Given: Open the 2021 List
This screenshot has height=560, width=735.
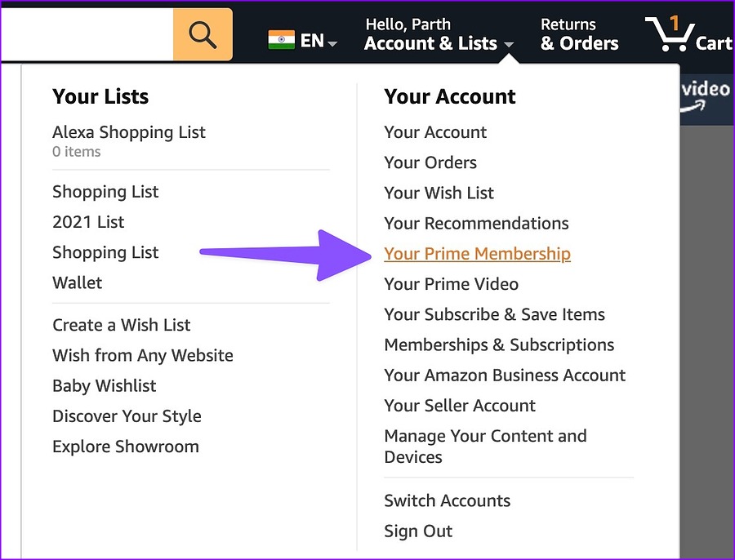Looking at the screenshot, I should (x=88, y=222).
